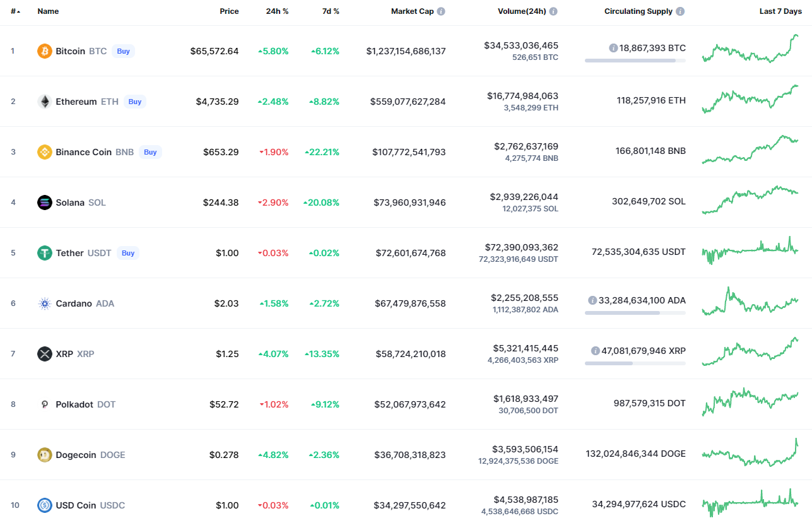Sort by rank using the # header
This screenshot has height=523, width=812.
[x=15, y=11]
